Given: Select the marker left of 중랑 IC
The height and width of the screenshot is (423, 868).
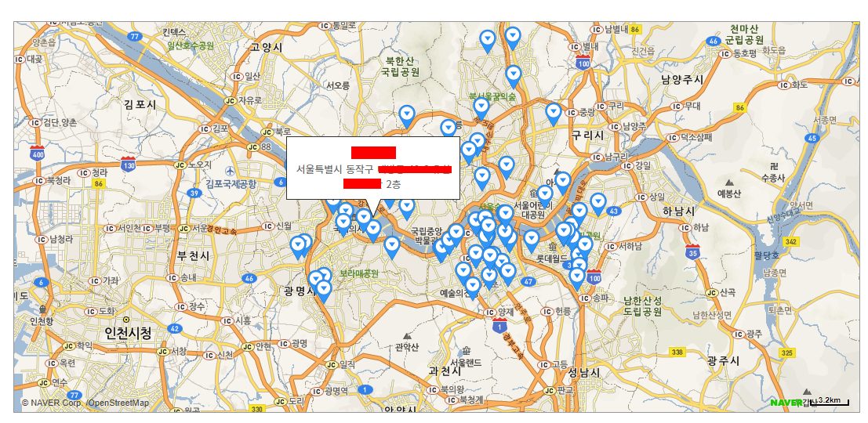Looking at the screenshot, I should pyautogui.click(x=553, y=113).
